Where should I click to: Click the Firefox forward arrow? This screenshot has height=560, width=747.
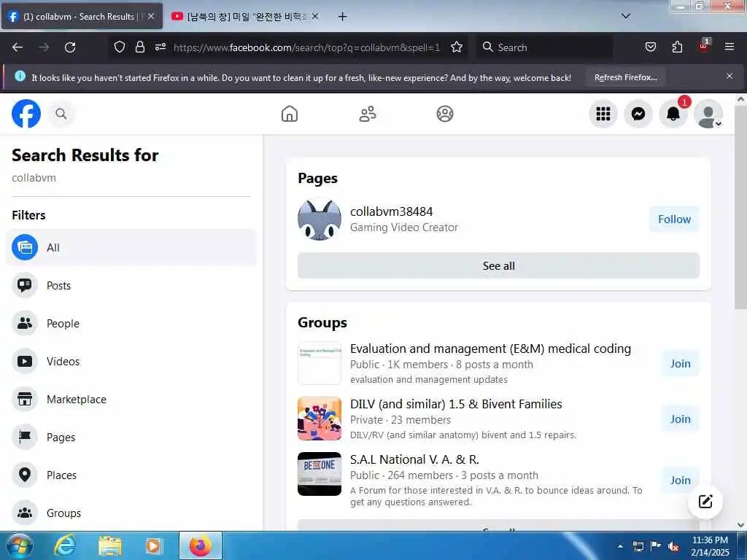pos(44,47)
